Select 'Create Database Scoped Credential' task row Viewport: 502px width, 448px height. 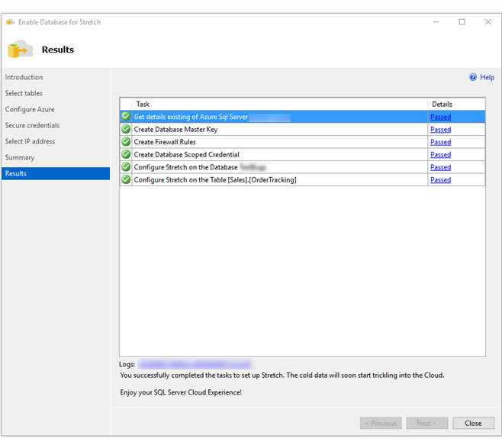pyautogui.click(x=303, y=154)
